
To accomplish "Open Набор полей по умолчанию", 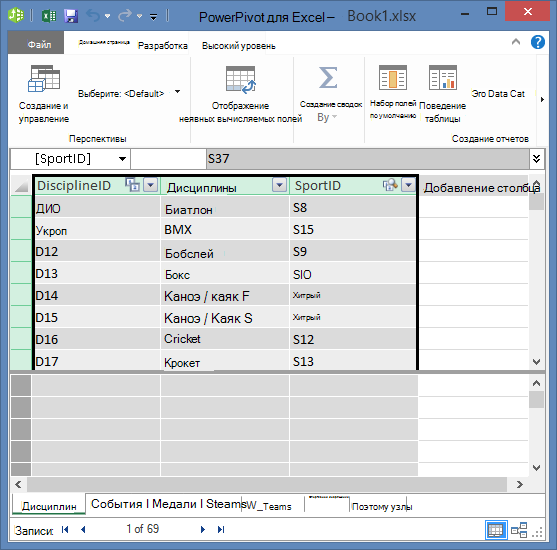I will coord(393,92).
